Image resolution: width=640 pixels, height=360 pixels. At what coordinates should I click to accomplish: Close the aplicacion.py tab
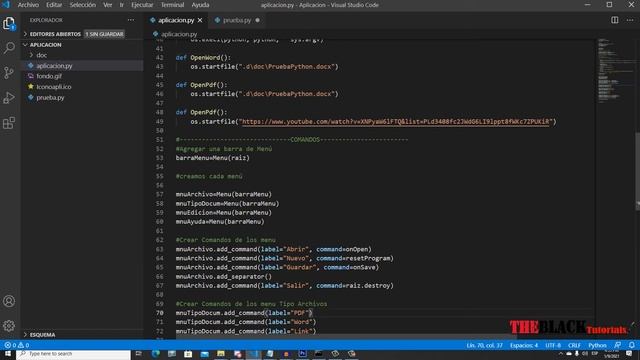(x=200, y=20)
